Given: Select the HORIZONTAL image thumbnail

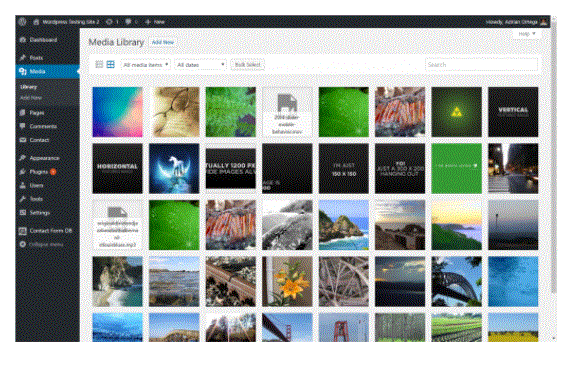Looking at the screenshot, I should click(x=117, y=169).
